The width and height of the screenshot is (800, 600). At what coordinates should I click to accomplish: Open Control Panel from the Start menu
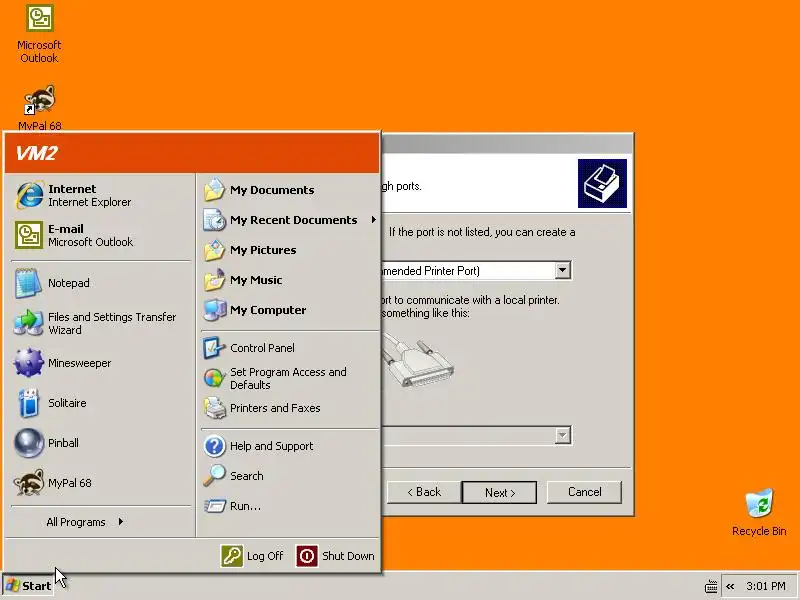pyautogui.click(x=289, y=348)
